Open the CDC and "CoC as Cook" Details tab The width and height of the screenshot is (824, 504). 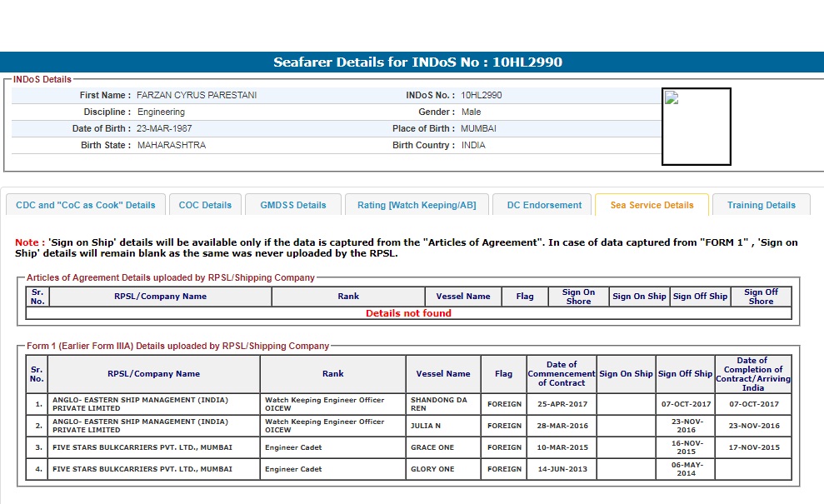click(x=86, y=205)
